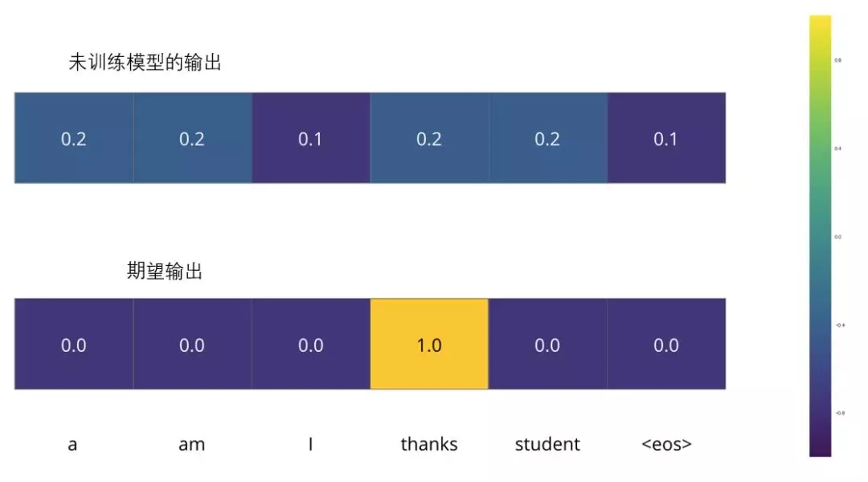Click untrained 0.1 cell in eos column
The image size is (868, 482).
tap(666, 138)
